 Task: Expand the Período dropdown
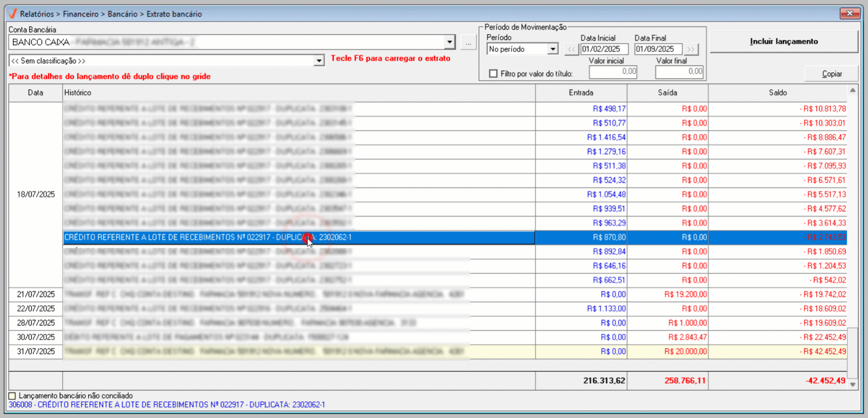coord(553,49)
